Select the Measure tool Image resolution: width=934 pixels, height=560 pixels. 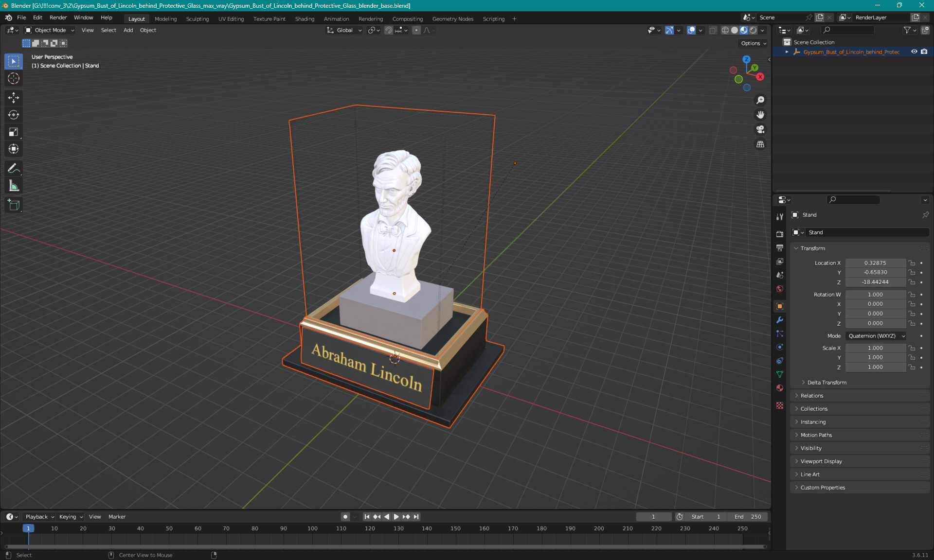[14, 186]
